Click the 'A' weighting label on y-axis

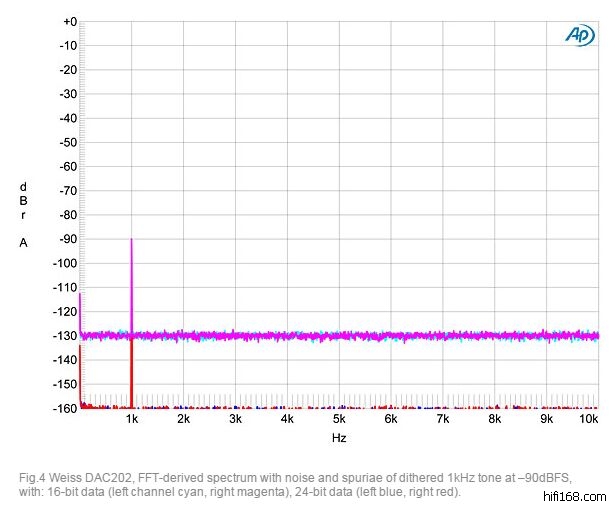(x=23, y=243)
